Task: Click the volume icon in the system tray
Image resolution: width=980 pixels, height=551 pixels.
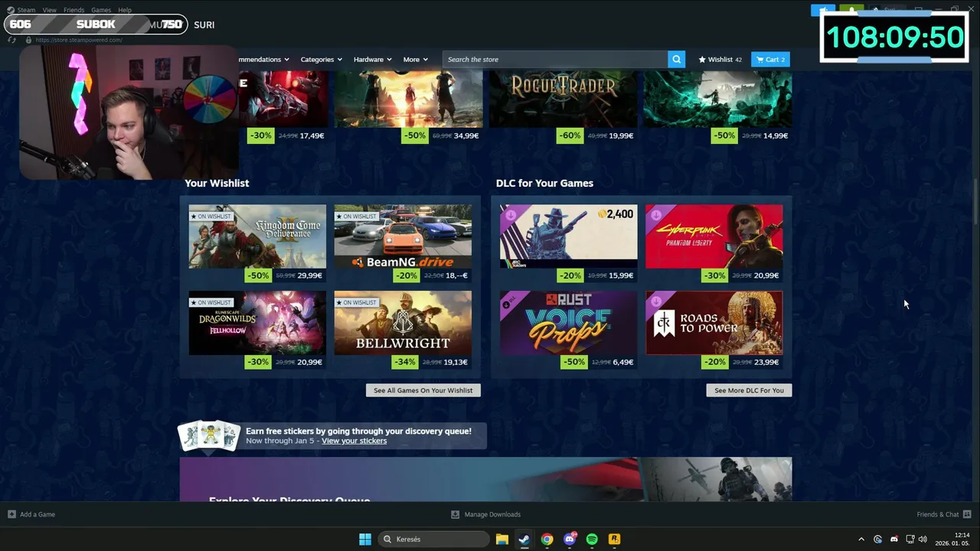Action: (x=923, y=539)
